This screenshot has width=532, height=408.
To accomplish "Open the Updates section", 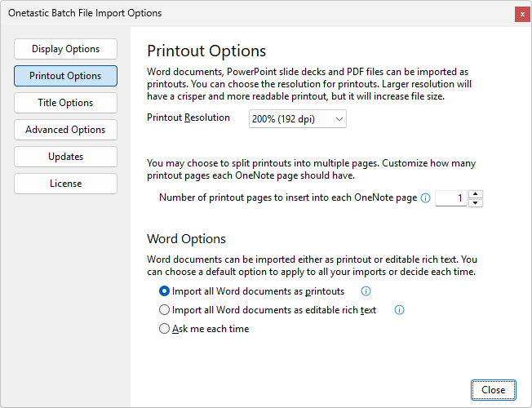I will click(65, 157).
